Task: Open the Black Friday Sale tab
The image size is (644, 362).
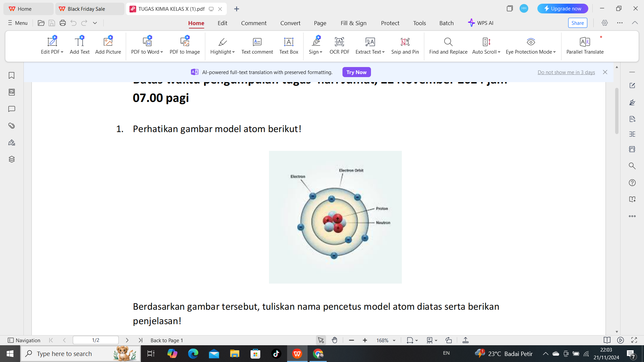Action: click(x=90, y=9)
